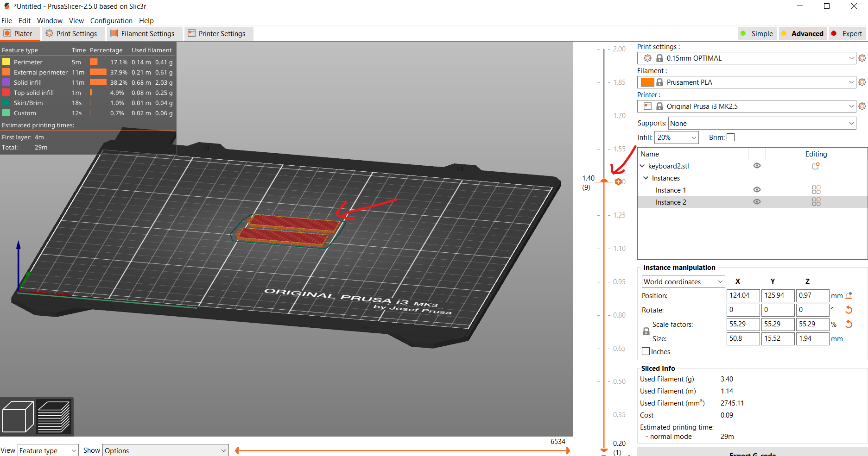Open the Show Options dropdown
Screen dimensions: 868x456
pyautogui.click(x=165, y=450)
